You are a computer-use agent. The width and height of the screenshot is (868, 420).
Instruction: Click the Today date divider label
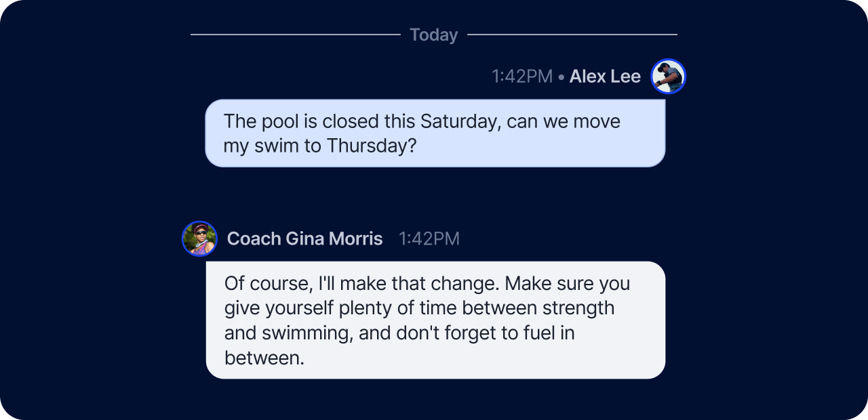[434, 35]
